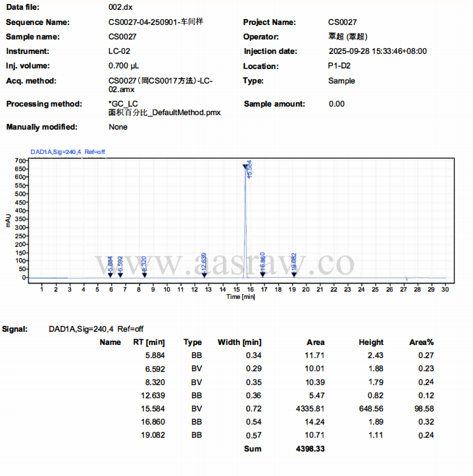This screenshot has width=473, height=476.
Task: Select the data file name 002.dx
Action: (119, 7)
